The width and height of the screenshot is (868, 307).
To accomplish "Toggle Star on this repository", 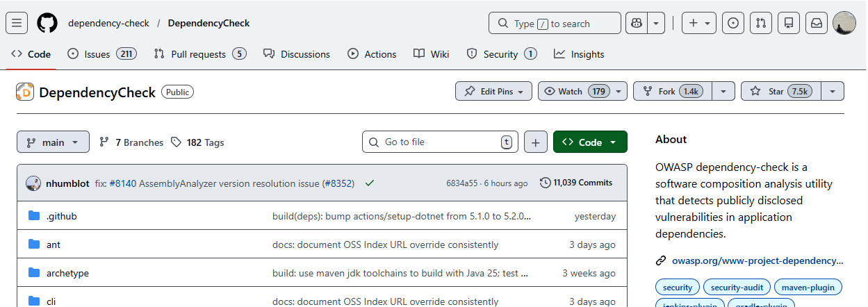I will pos(781,91).
